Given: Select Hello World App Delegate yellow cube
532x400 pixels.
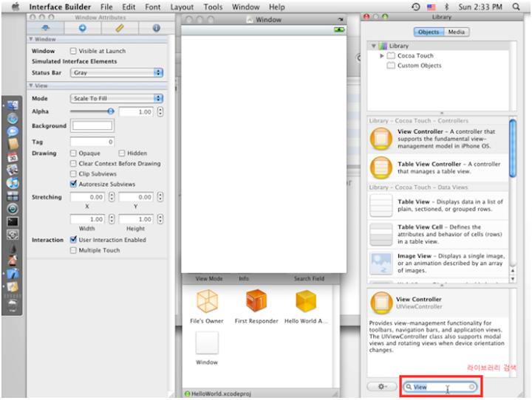Looking at the screenshot, I should [306, 301].
